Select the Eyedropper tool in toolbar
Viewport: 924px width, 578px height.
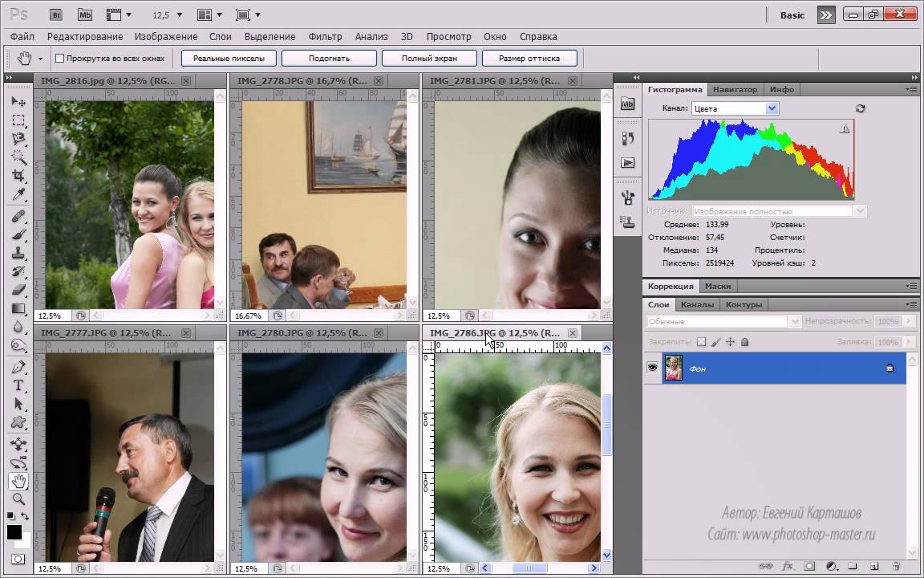[18, 195]
